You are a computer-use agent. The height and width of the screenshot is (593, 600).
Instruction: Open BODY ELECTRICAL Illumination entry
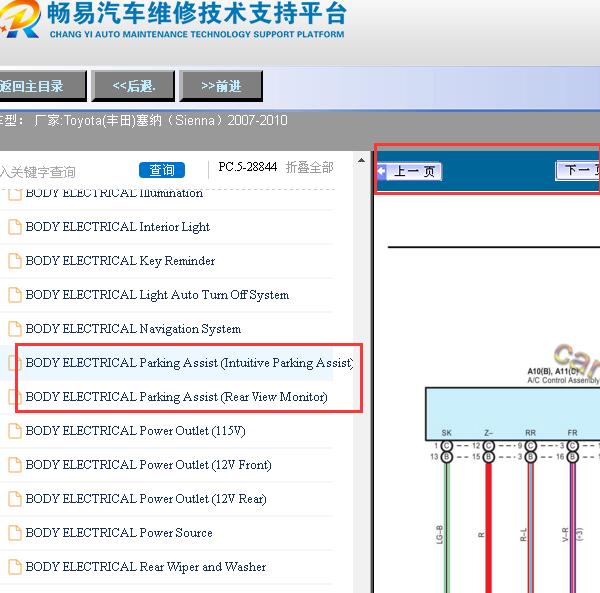click(x=114, y=193)
